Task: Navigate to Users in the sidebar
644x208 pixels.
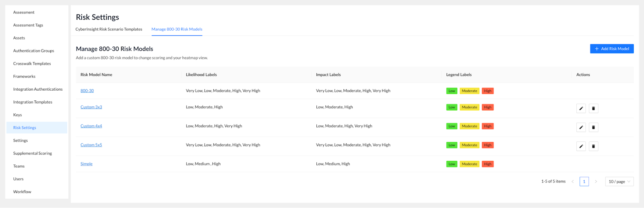Action: pos(18,179)
